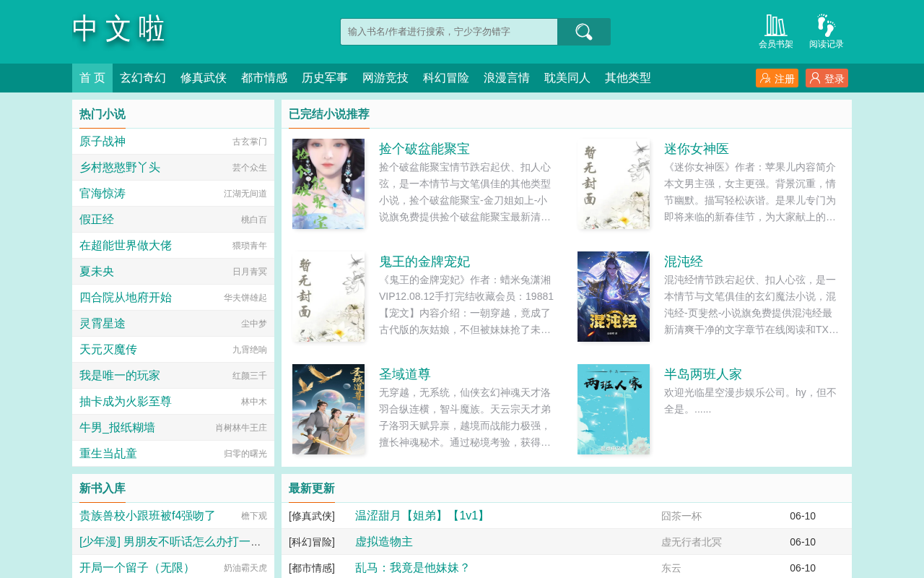This screenshot has height=578, width=924.
Task: Click the 已完结小说推荐 section heading
Action: [x=329, y=114]
